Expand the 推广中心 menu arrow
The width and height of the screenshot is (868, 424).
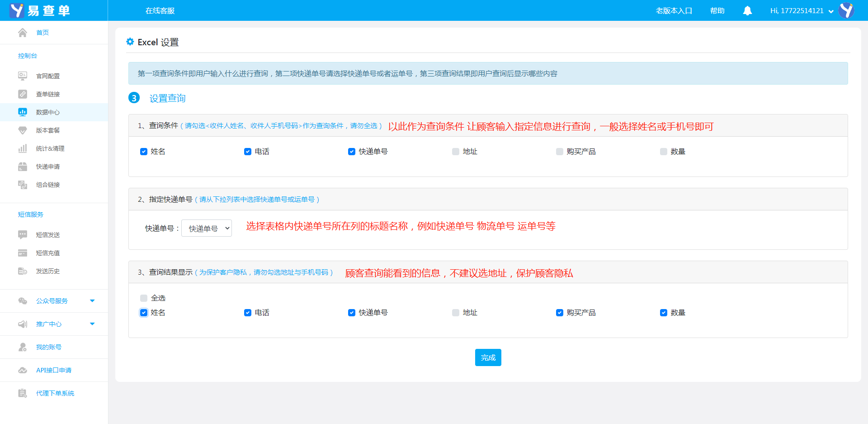pyautogui.click(x=92, y=324)
